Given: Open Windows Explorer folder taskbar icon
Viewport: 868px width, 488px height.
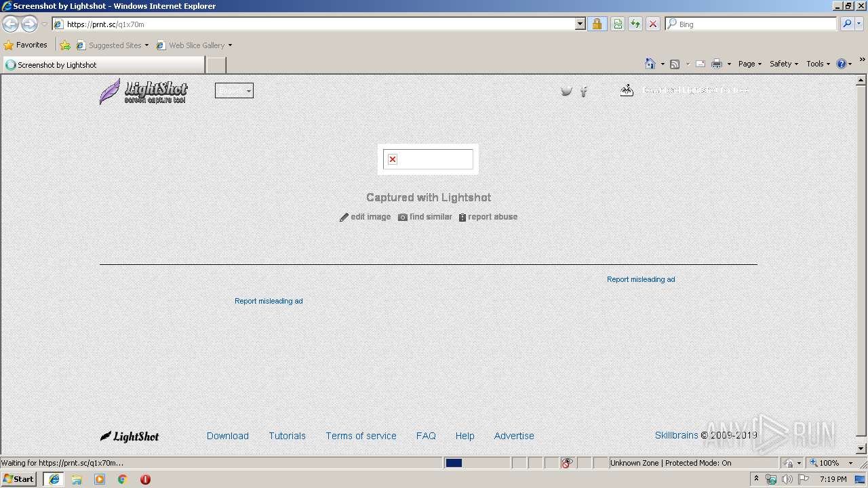Looking at the screenshot, I should point(77,479).
